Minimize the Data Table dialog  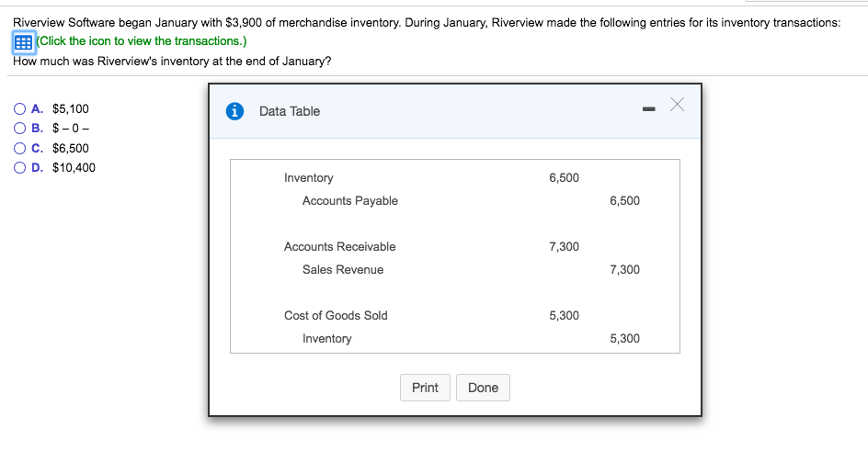(x=649, y=109)
